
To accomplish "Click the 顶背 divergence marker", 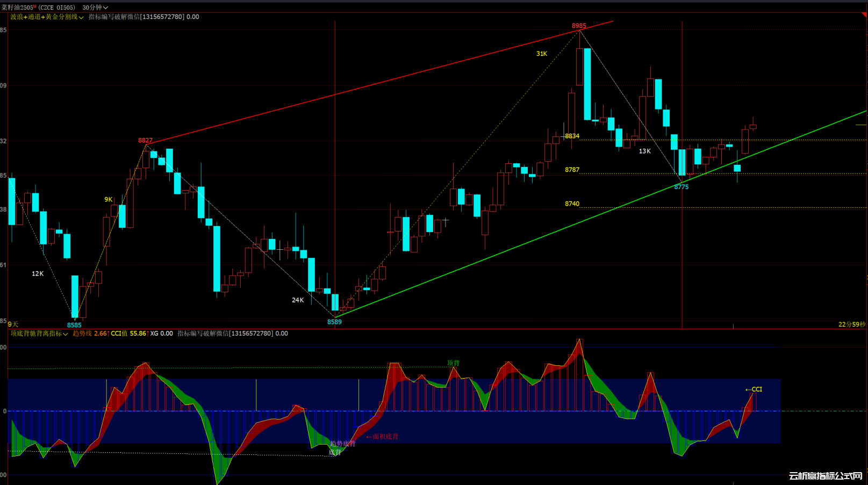I will (x=453, y=364).
